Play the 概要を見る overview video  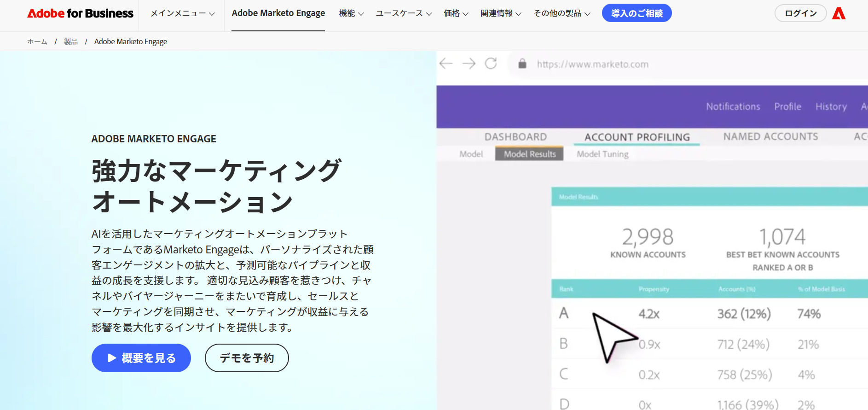tap(141, 358)
